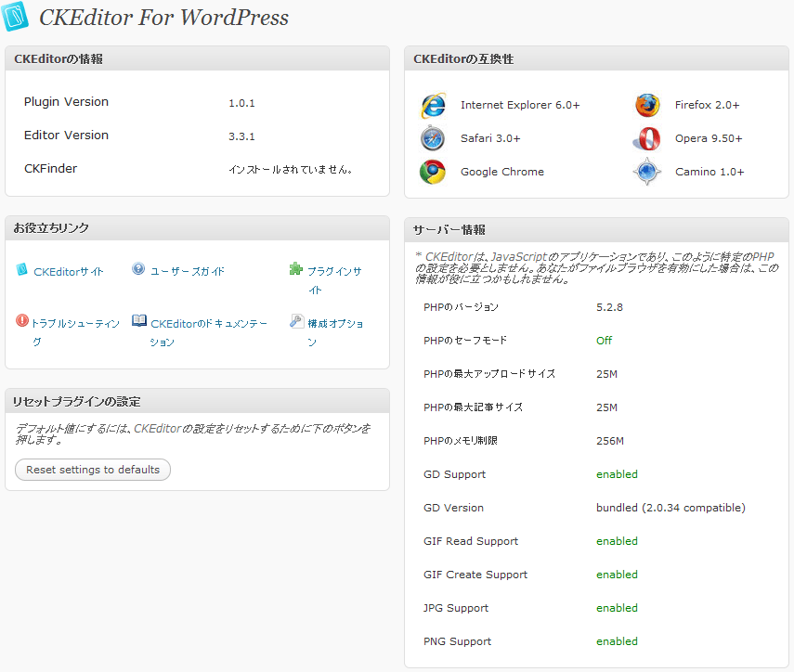Click Editor Version value 3.3.1
Screen dimensions: 794x672
[241, 136]
